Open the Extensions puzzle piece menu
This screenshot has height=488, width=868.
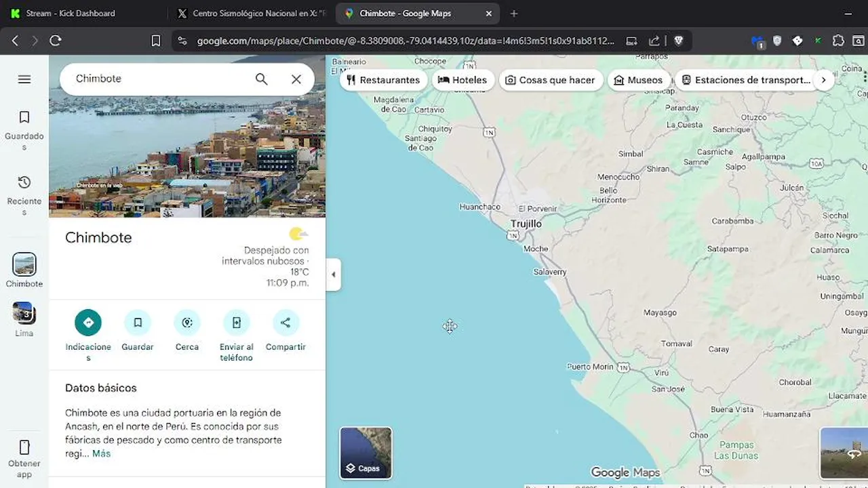[839, 41]
